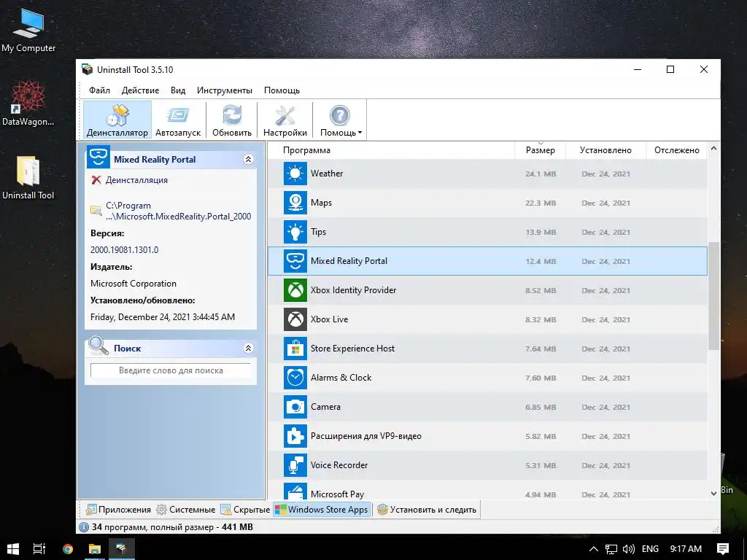The width and height of the screenshot is (747, 560).
Task: Click the Uninstall Tool title bar icon
Action: click(x=88, y=69)
